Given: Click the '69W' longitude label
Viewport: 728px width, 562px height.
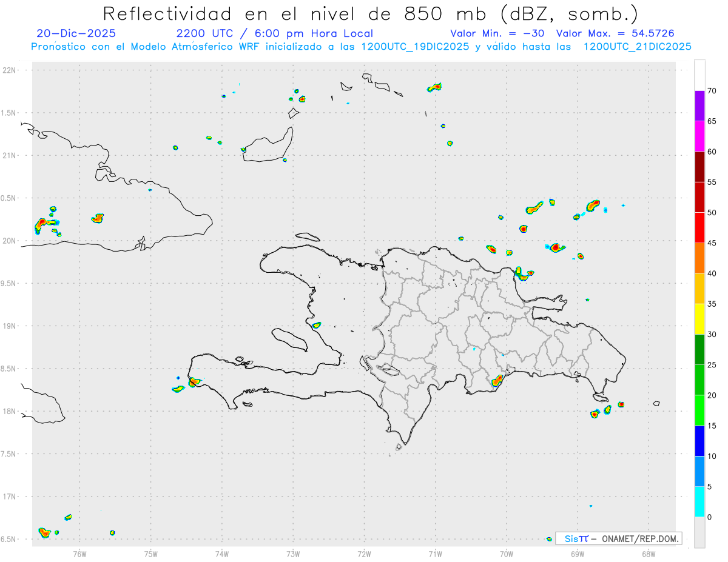Looking at the screenshot, I should tap(578, 554).
